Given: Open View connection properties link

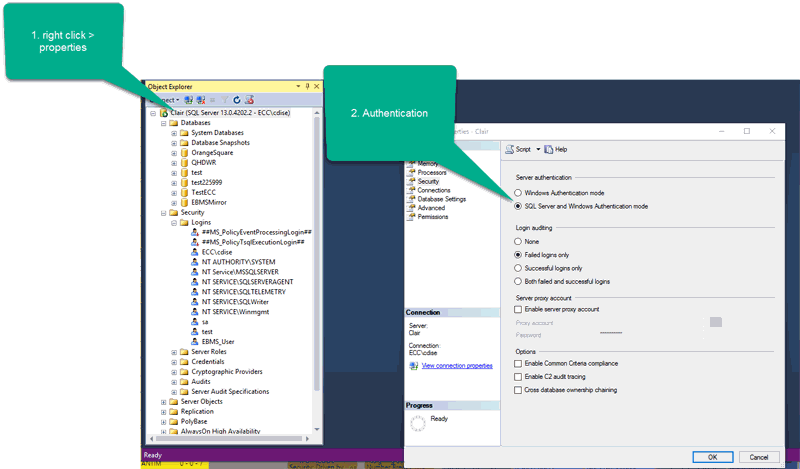Looking at the screenshot, I should pyautogui.click(x=456, y=366).
